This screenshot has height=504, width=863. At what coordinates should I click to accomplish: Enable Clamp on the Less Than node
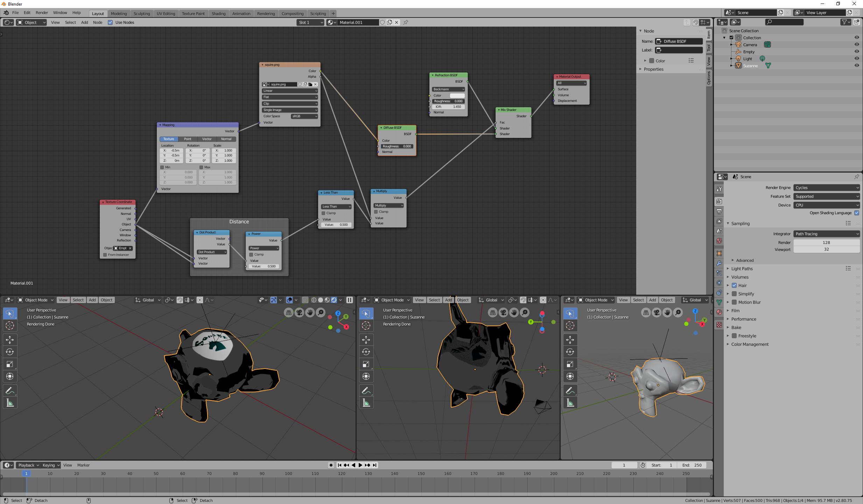point(323,213)
